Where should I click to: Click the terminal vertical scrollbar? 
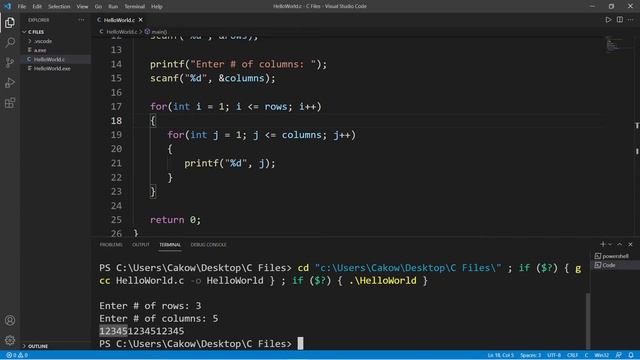tap(588, 320)
